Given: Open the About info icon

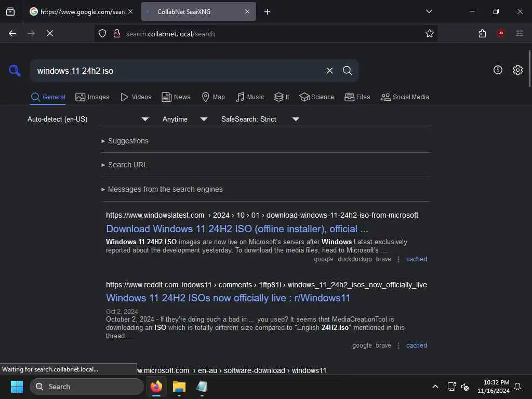Looking at the screenshot, I should 498,70.
